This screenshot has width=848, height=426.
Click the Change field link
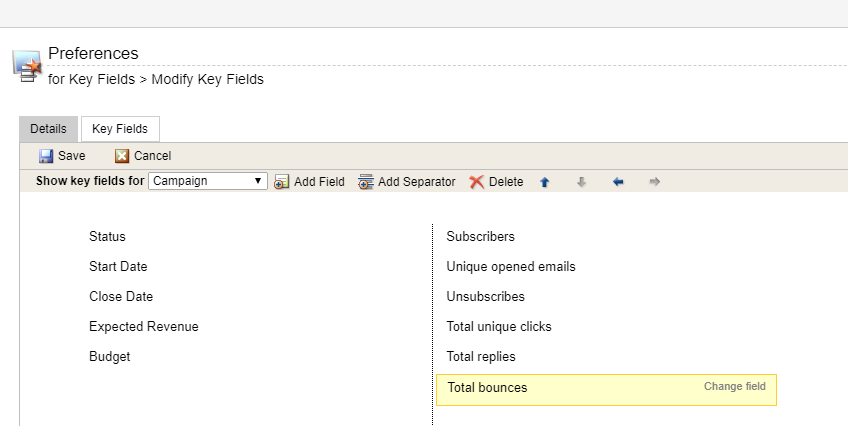pyautogui.click(x=734, y=387)
